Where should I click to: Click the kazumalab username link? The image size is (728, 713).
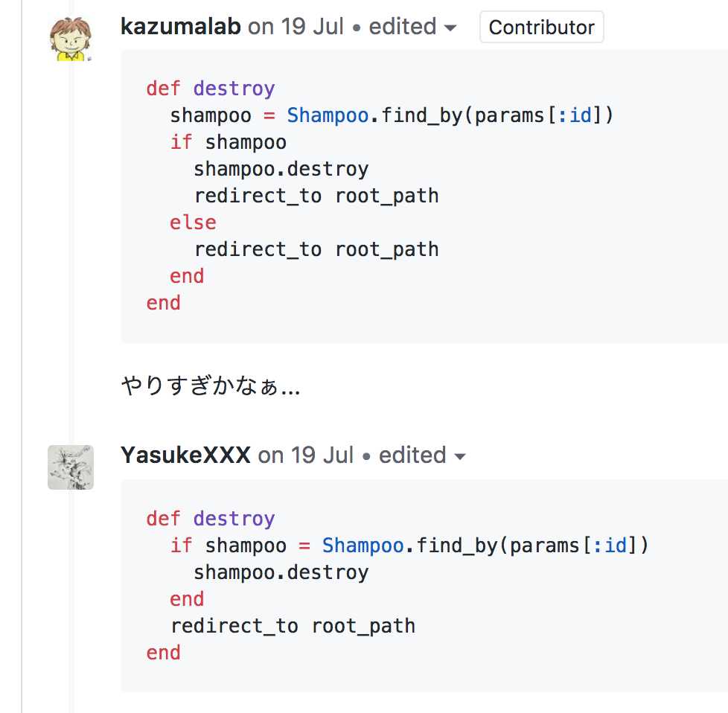(x=181, y=27)
